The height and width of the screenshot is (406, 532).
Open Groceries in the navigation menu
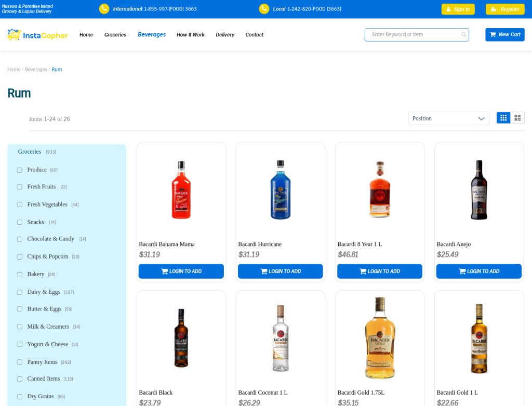(115, 35)
